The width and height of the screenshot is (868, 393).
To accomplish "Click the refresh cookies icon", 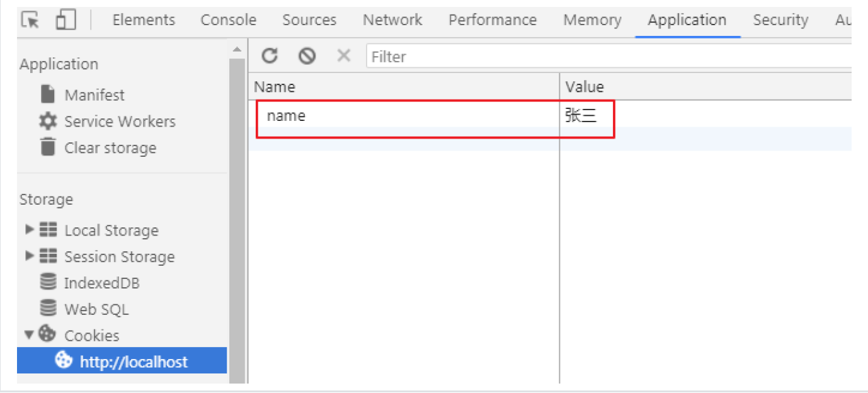I will point(270,56).
